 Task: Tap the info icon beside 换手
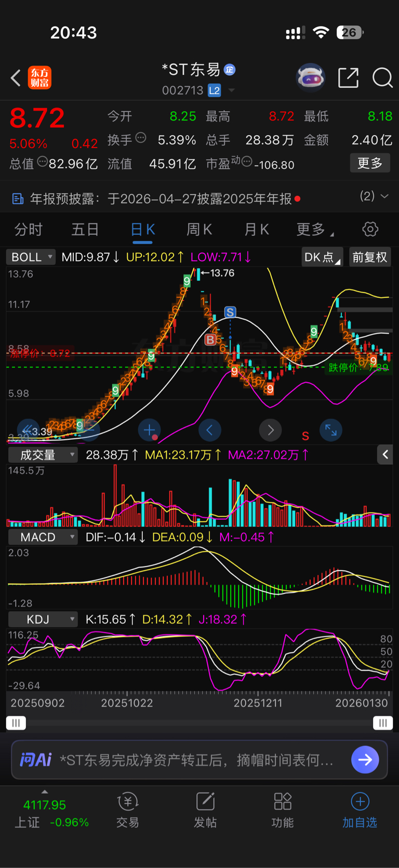[x=141, y=138]
